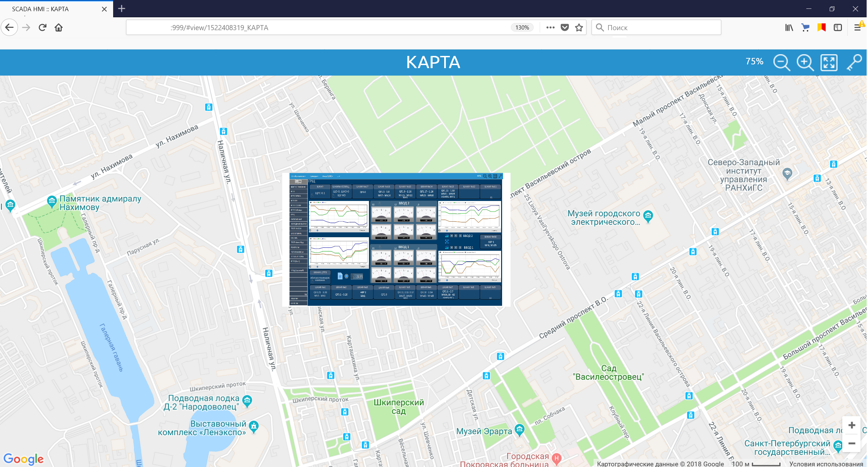Click the Клубный пер. street label

[619, 423]
